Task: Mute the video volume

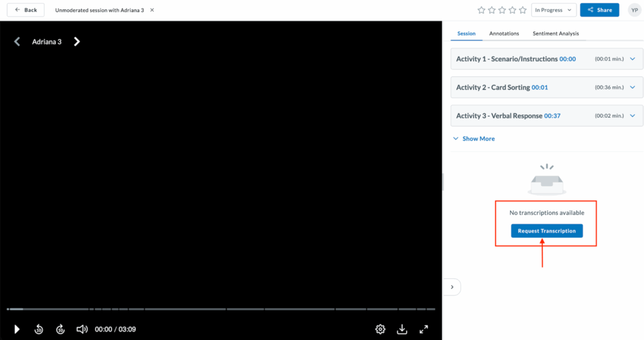Action: click(x=82, y=329)
